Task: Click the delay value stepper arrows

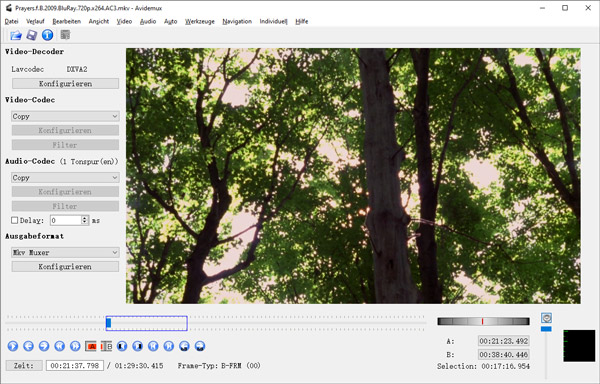Action: pos(85,220)
